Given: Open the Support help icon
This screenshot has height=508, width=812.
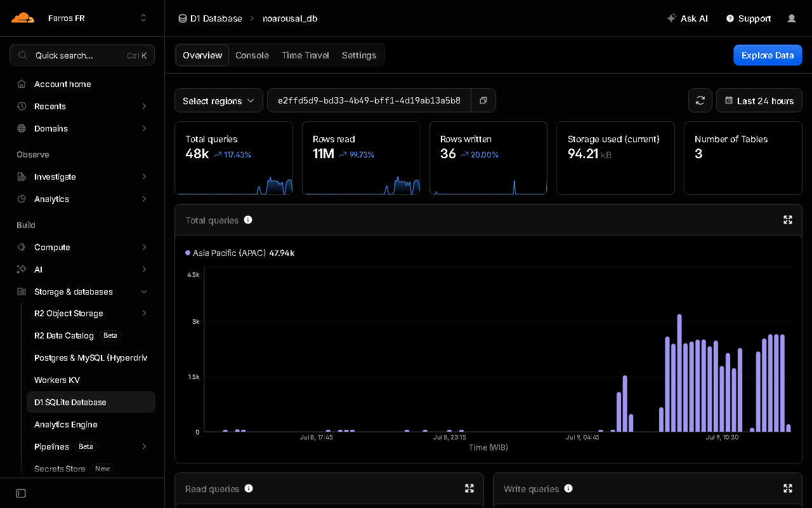Looking at the screenshot, I should [730, 18].
